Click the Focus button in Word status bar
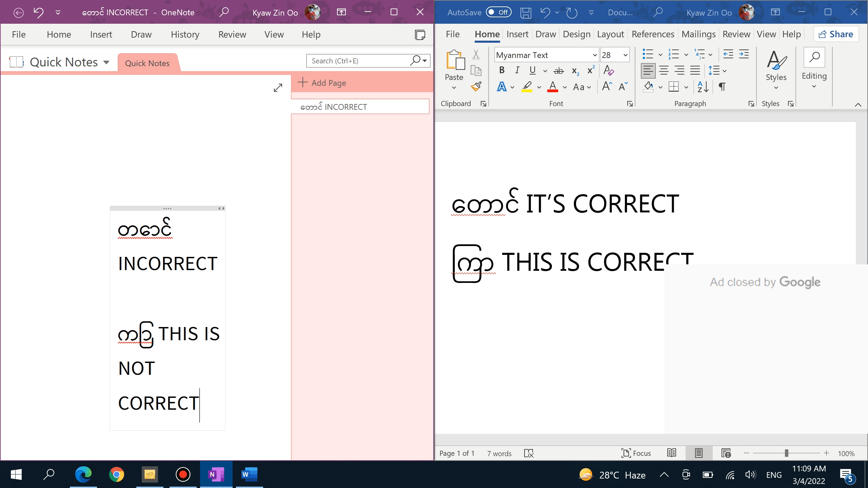The height and width of the screenshot is (488, 868). point(636,453)
